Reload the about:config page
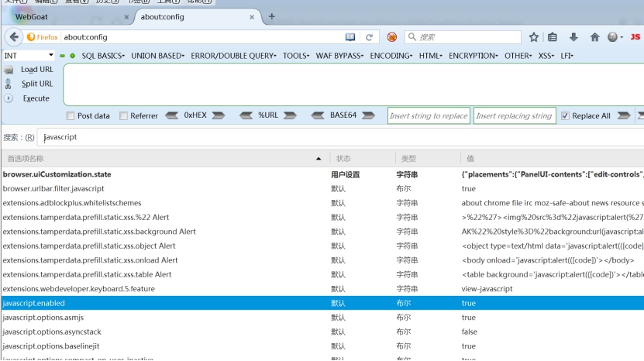Screen dimensions: 644x361 [x=369, y=37]
